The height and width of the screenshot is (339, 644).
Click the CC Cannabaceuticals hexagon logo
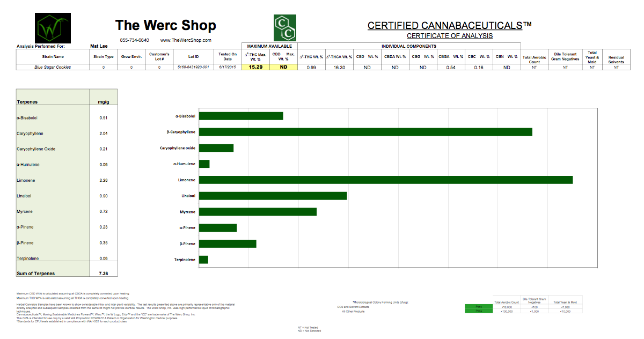[284, 28]
